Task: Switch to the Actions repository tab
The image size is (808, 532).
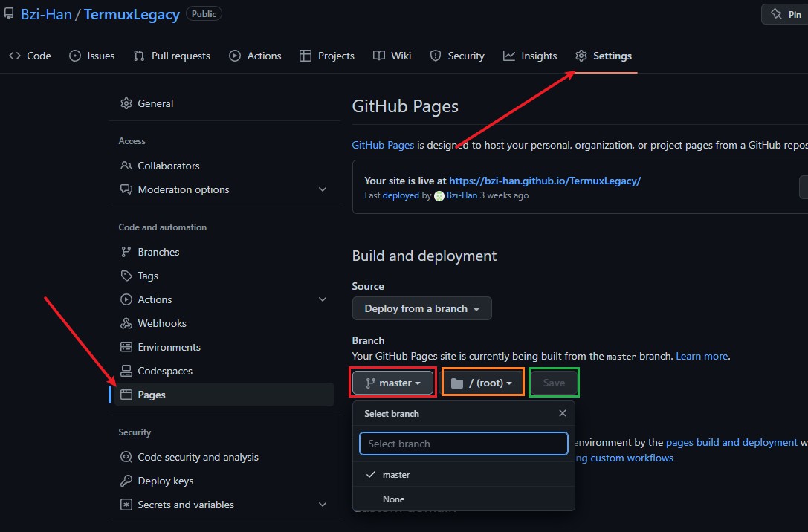Action: [255, 56]
